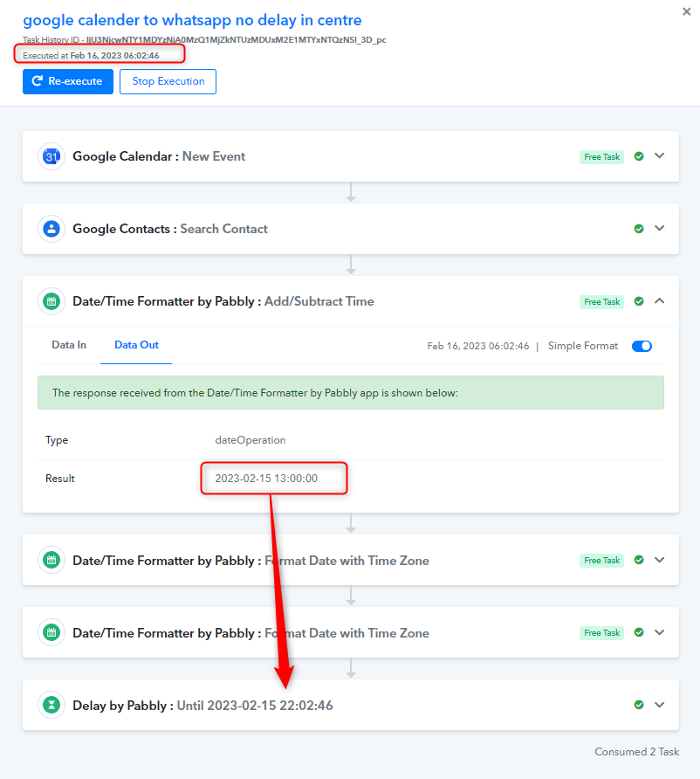The width and height of the screenshot is (700, 779).
Task: Click the green response received message banner
Action: click(x=351, y=393)
